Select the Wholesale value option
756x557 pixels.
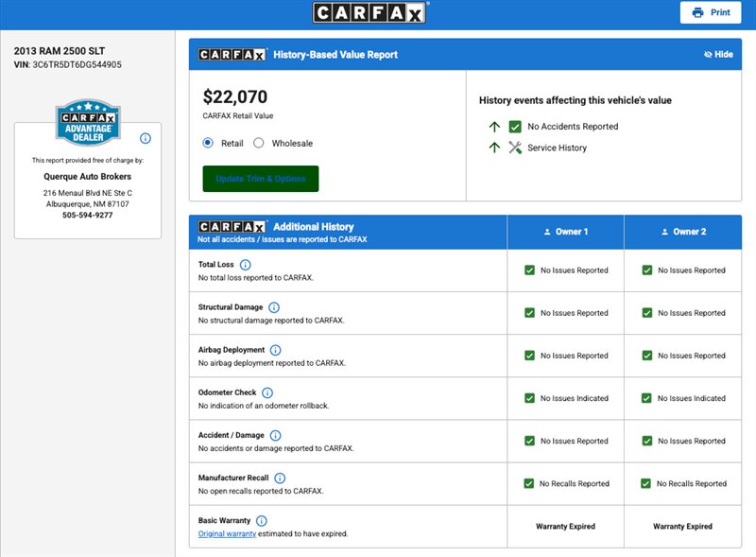258,143
